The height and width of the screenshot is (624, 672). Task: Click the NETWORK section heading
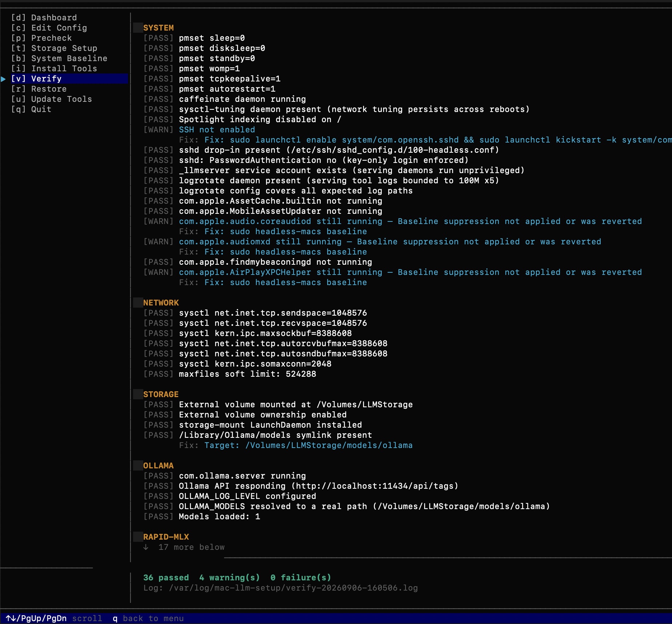tap(161, 303)
